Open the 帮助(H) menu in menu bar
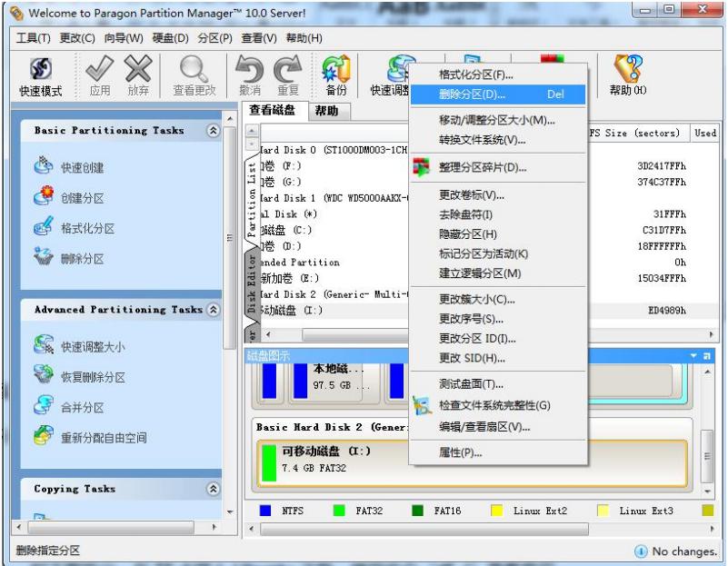Viewport: 728px width, 566px height. (x=304, y=38)
